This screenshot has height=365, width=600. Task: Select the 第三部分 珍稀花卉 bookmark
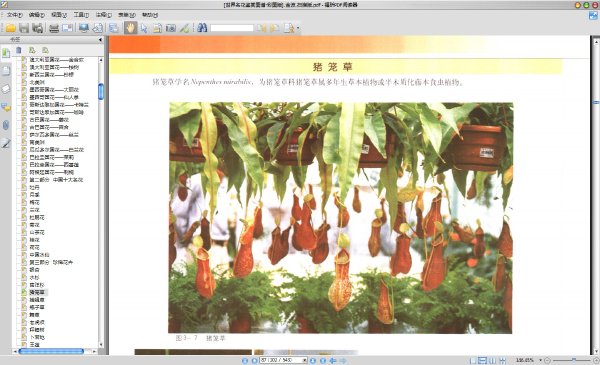pos(51,262)
